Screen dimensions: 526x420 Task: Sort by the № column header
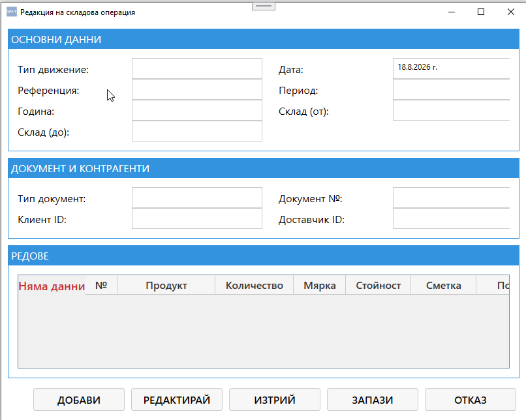[101, 285]
